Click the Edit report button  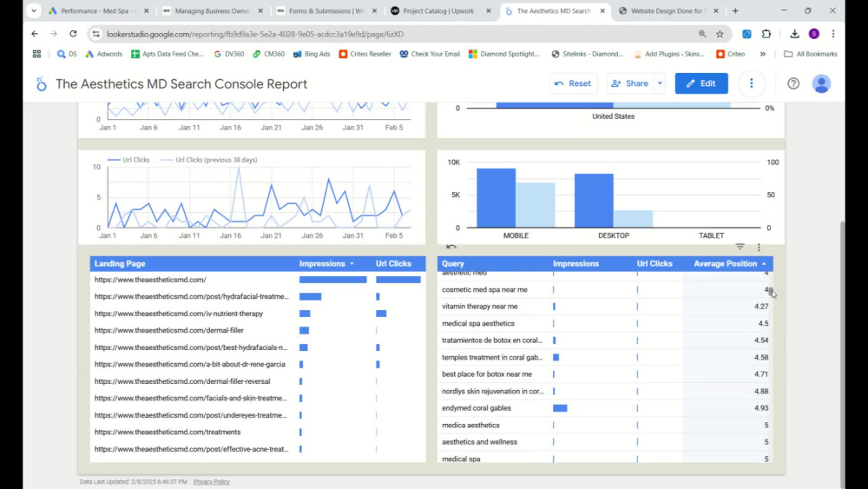[701, 83]
